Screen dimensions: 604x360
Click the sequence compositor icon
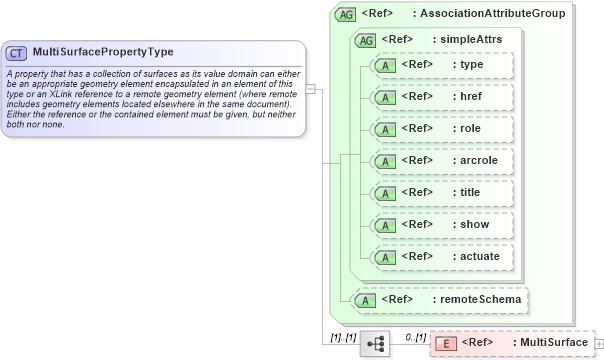pos(375,343)
